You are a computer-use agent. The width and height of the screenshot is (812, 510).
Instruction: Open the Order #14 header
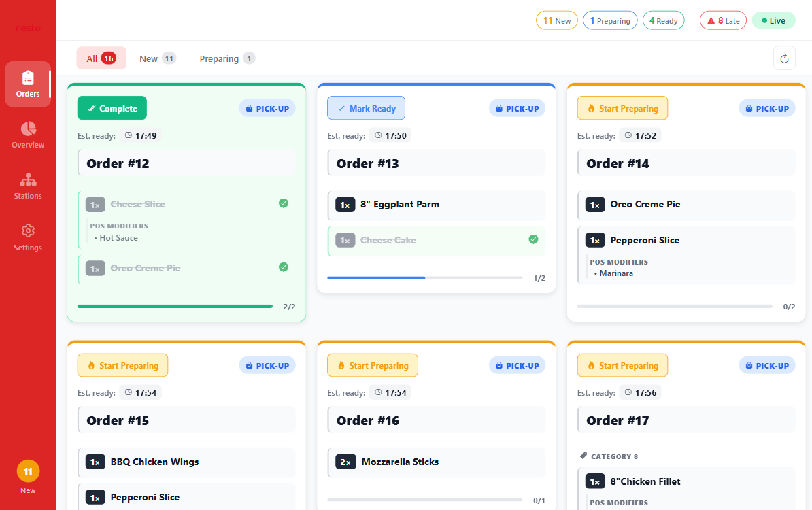(686, 163)
